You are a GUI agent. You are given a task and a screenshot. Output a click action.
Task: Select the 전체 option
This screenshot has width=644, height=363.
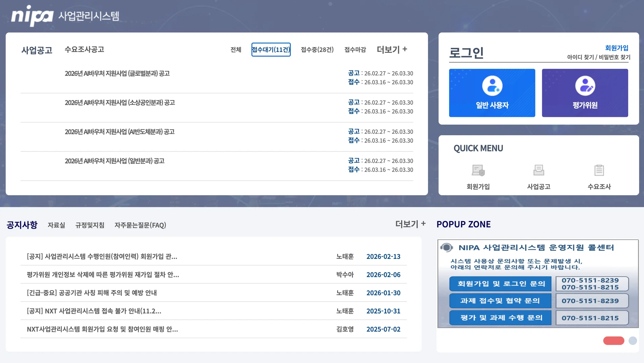(235, 49)
